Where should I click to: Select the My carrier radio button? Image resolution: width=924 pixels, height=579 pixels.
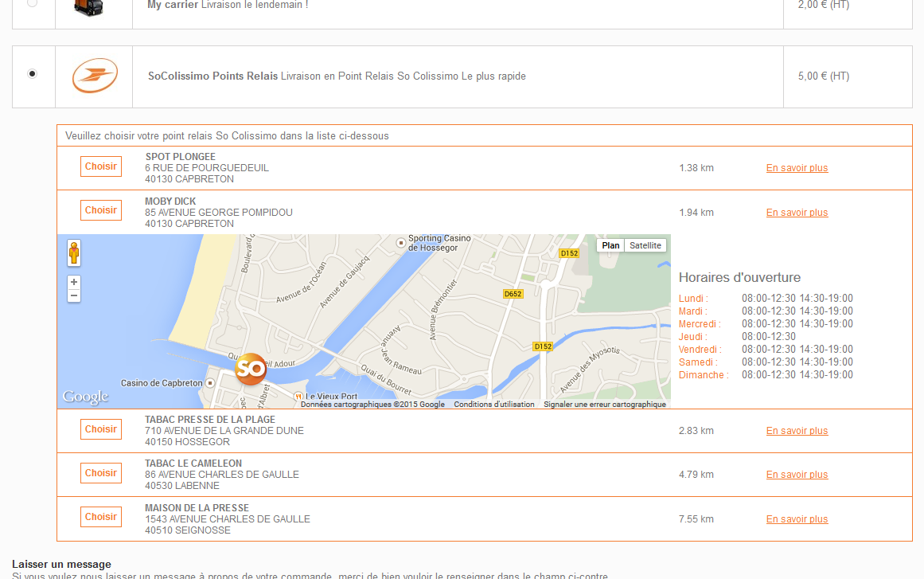pos(33,3)
